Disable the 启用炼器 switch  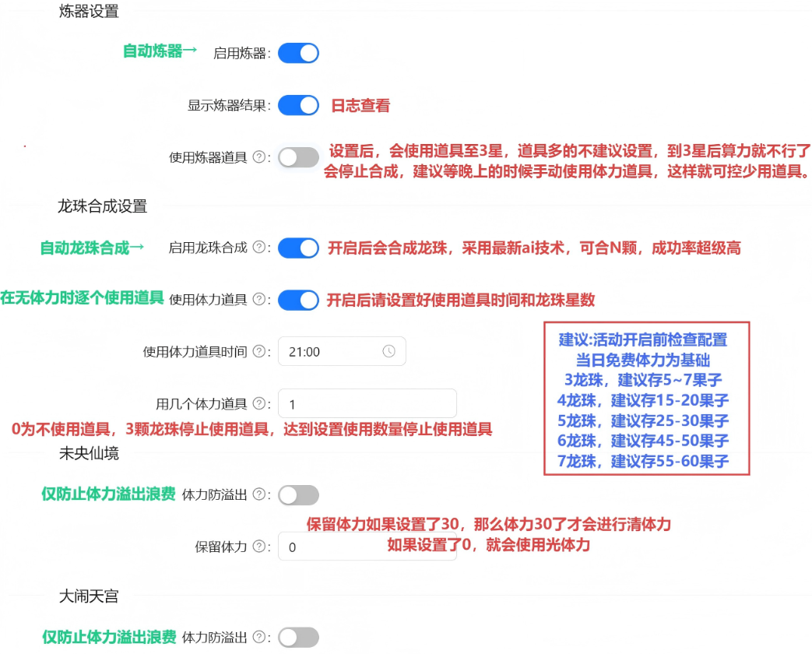[x=298, y=53]
